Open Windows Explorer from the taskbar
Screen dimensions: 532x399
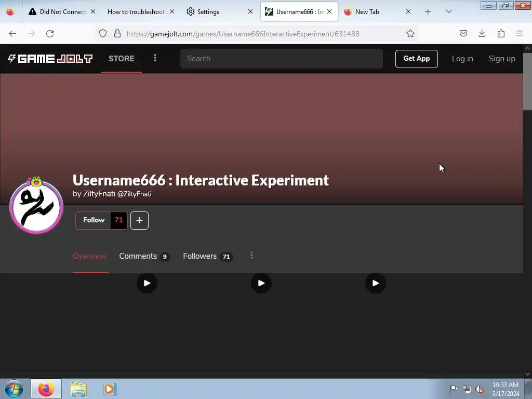78,389
